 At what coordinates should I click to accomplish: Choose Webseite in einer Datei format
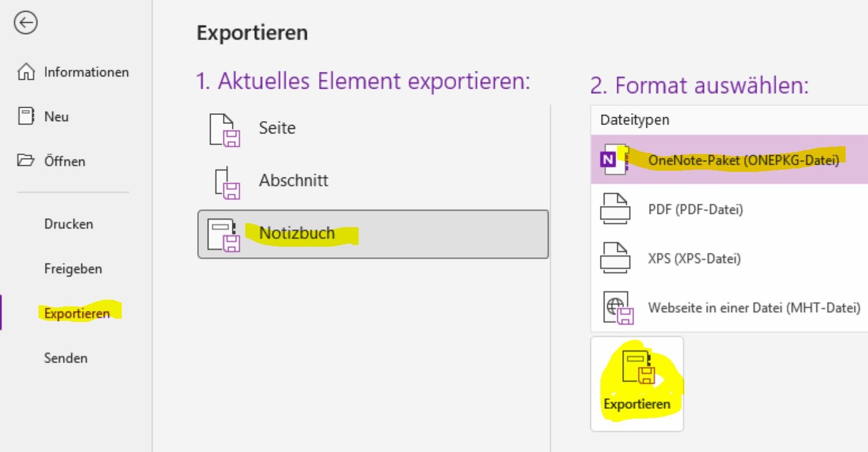coord(729,307)
